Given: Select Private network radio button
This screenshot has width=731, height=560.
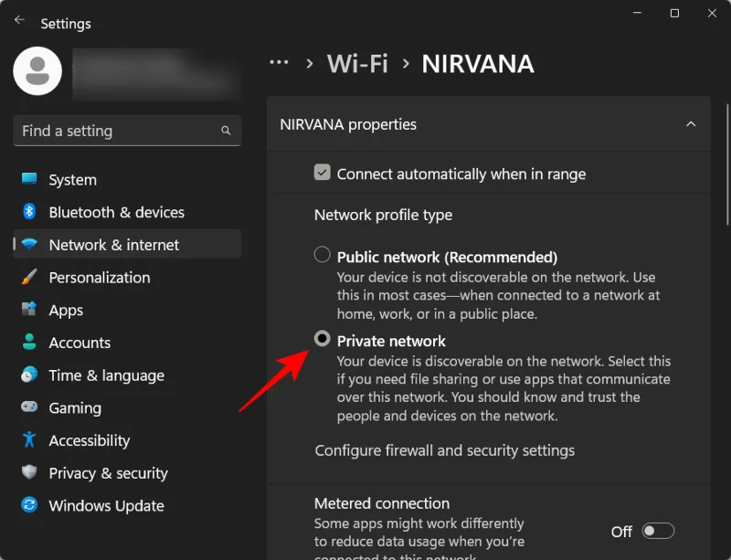Looking at the screenshot, I should click(323, 339).
